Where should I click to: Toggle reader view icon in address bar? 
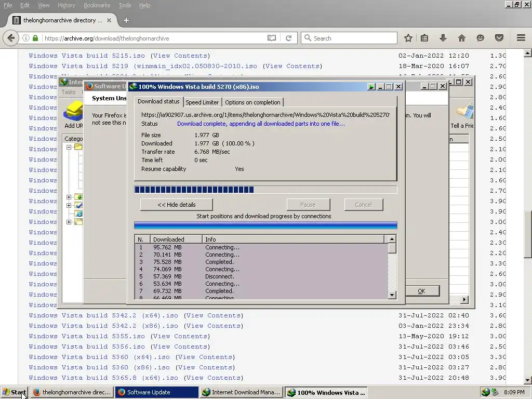click(271, 38)
